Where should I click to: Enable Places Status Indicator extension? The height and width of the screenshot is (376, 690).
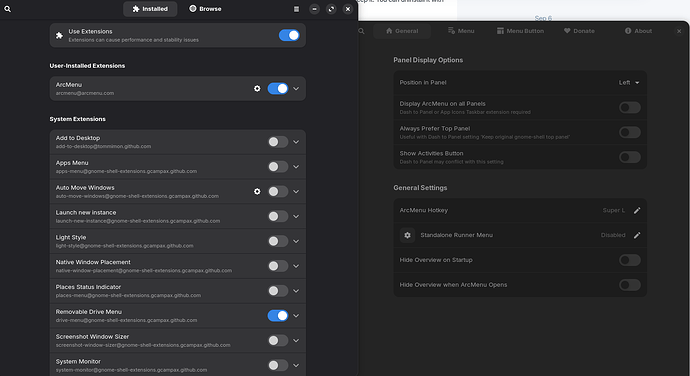tap(278, 291)
